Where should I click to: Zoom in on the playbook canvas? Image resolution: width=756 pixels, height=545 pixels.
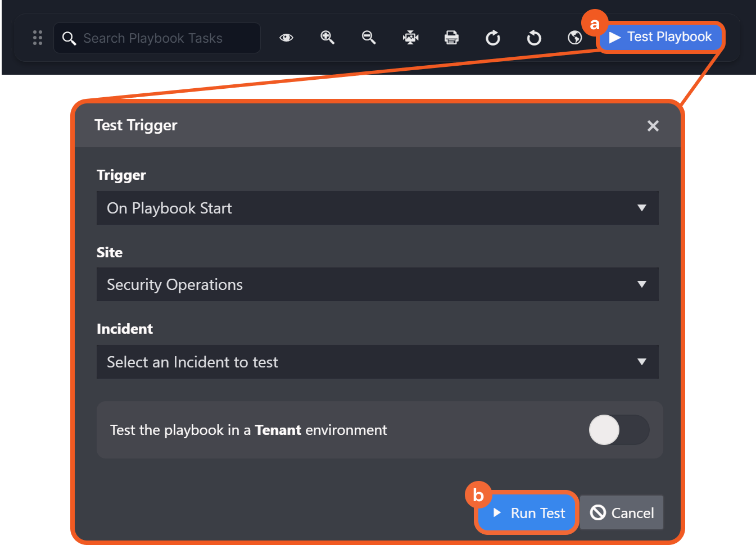point(328,38)
